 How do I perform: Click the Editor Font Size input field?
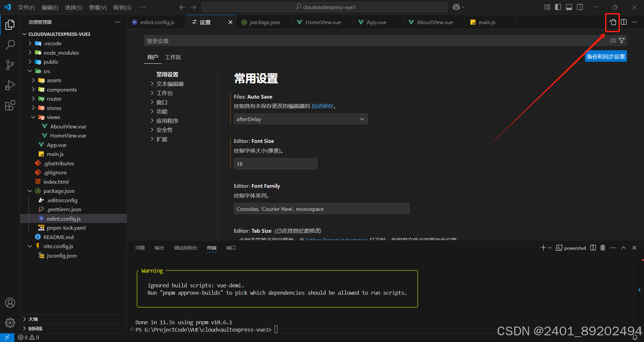point(275,164)
